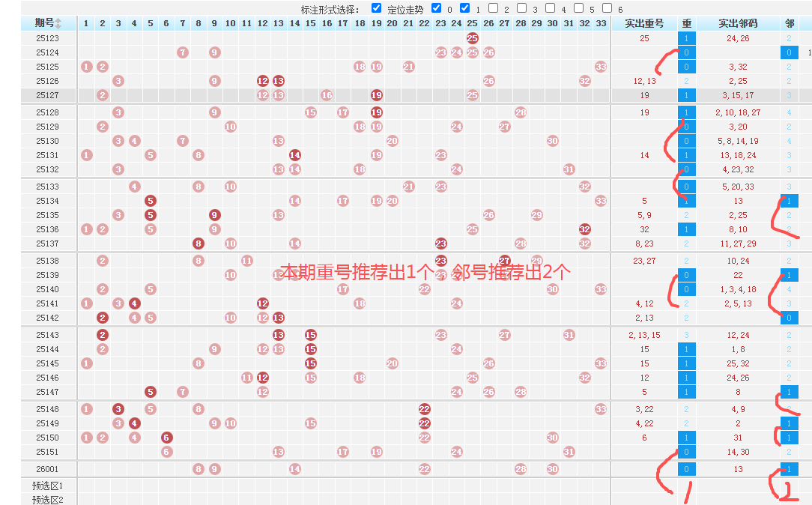Click dark ball 22 in row 25149
The height and width of the screenshot is (505, 812).
424,423
